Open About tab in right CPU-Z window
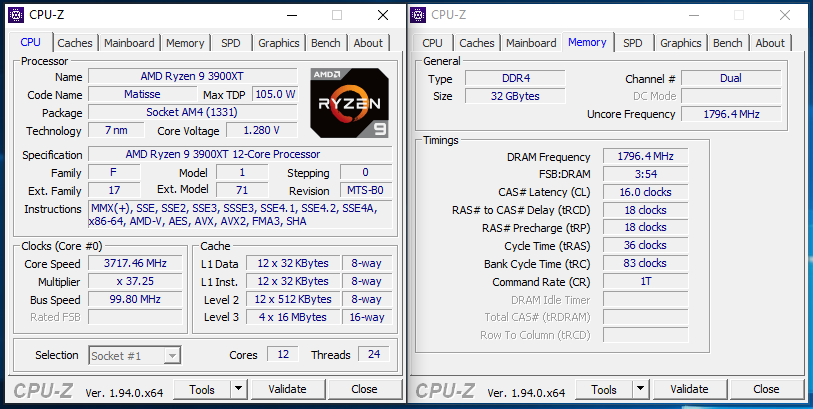 click(x=770, y=43)
